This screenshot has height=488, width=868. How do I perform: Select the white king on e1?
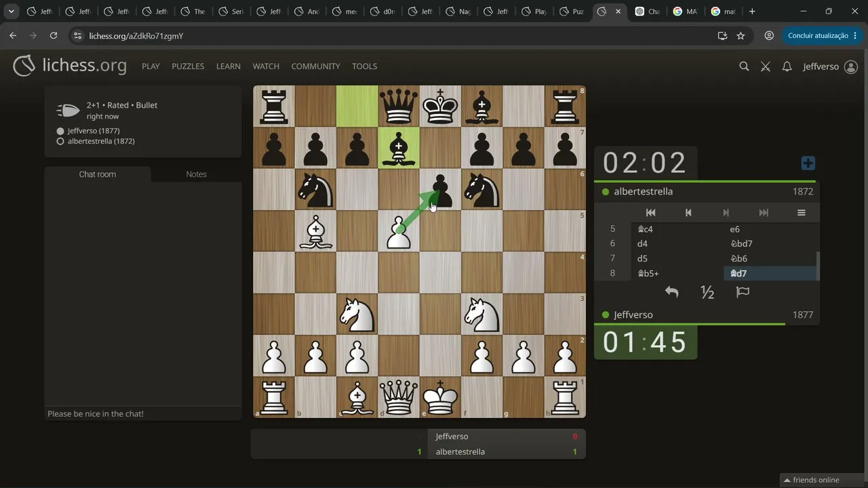pyautogui.click(x=440, y=397)
